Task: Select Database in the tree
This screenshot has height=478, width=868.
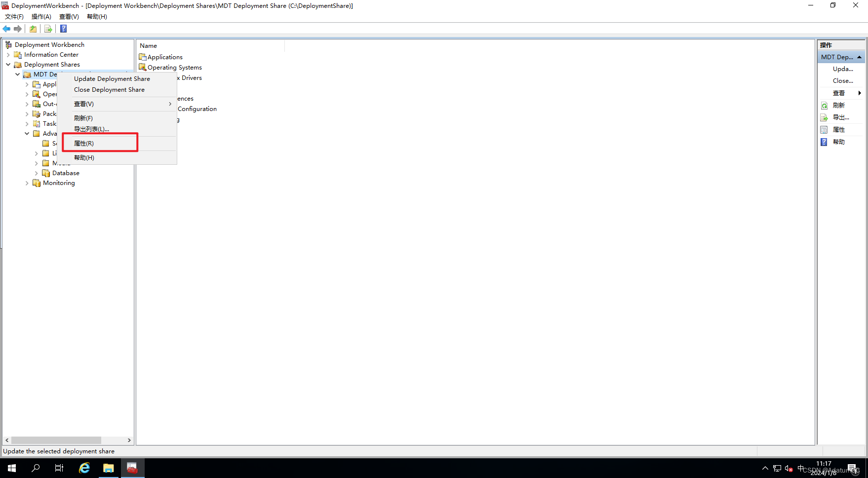Action: tap(66, 173)
